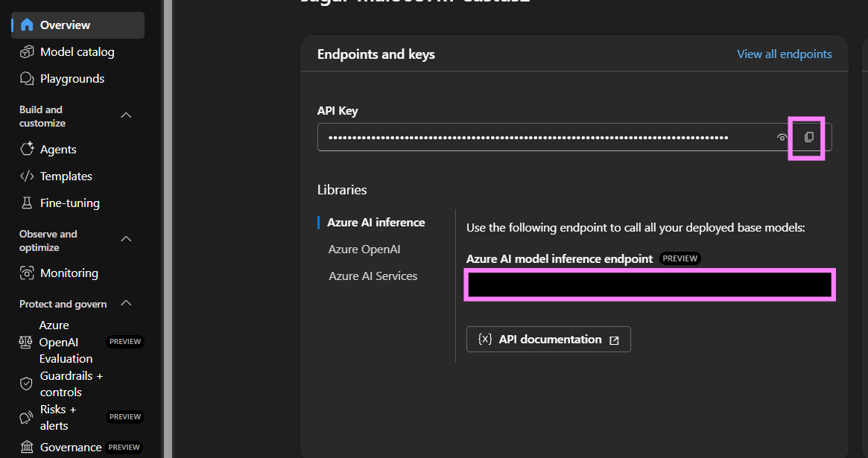Switch to the Azure AI Services tab
Viewport: 868px width, 458px height.
point(373,276)
